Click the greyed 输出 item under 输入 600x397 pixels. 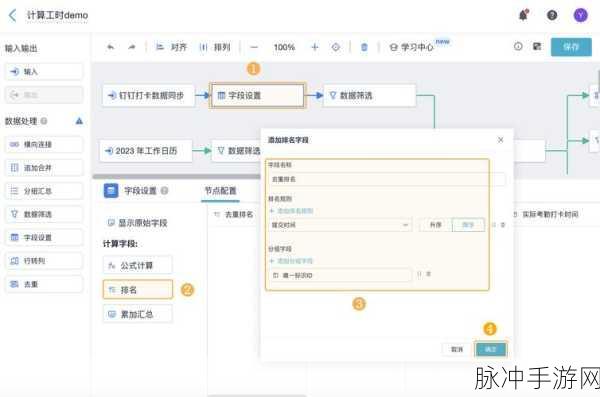click(44, 95)
